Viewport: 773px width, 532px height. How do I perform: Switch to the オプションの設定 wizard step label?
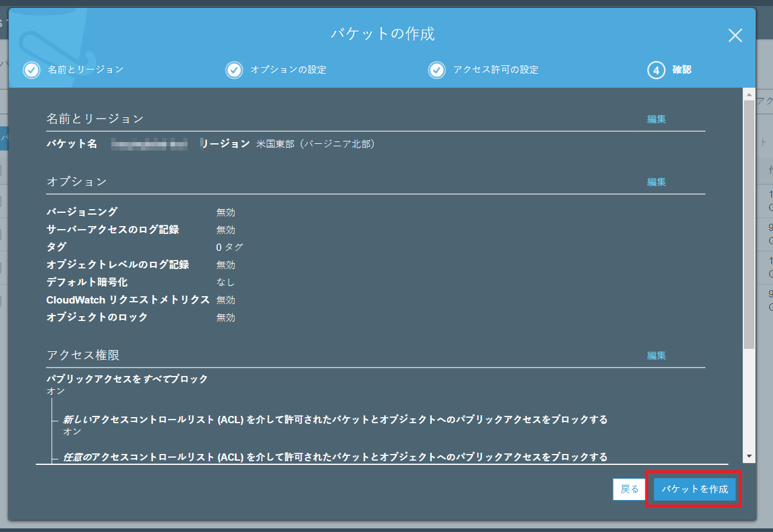click(289, 70)
